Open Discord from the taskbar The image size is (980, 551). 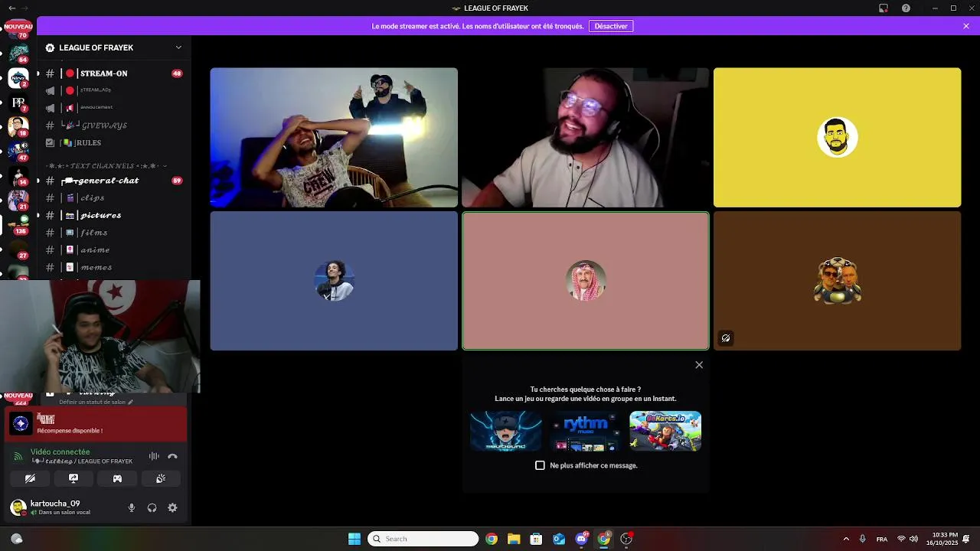(x=581, y=539)
